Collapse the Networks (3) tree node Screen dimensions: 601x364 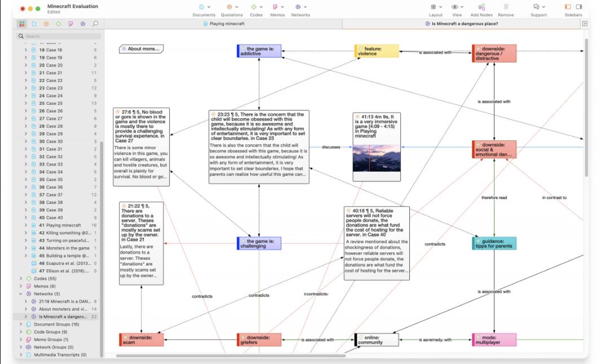[21, 294]
